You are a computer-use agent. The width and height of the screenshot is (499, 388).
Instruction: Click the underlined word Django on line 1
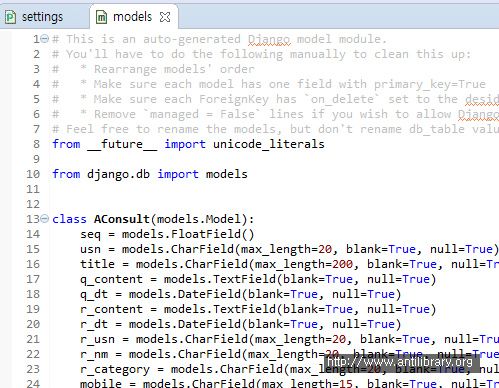(x=269, y=39)
